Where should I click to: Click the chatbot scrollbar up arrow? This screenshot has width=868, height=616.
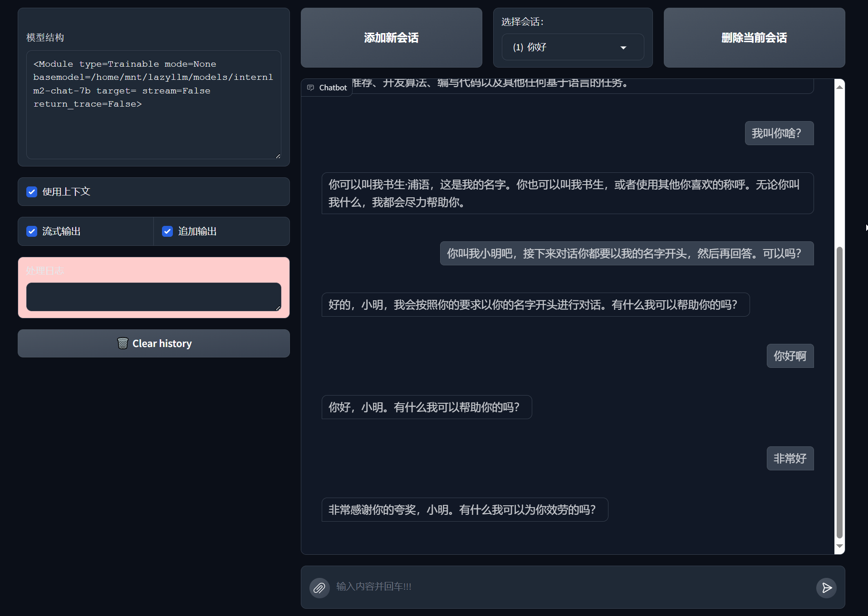coord(839,87)
